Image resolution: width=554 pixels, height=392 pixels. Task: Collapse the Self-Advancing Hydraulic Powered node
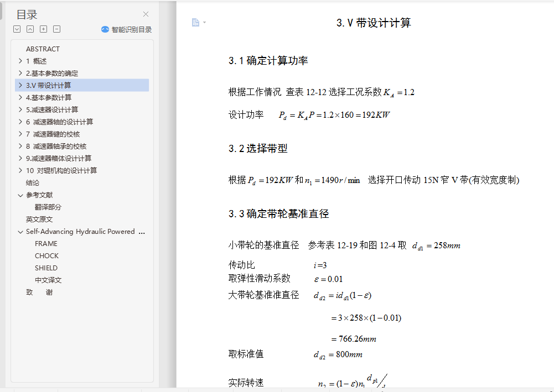point(20,232)
